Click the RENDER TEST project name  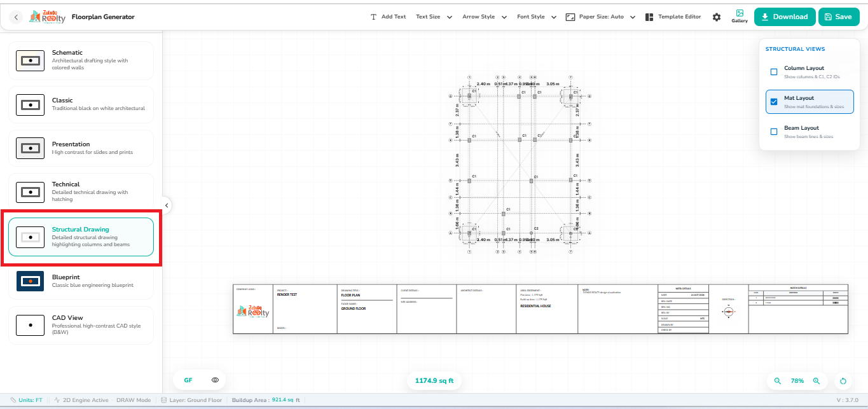[x=287, y=295]
